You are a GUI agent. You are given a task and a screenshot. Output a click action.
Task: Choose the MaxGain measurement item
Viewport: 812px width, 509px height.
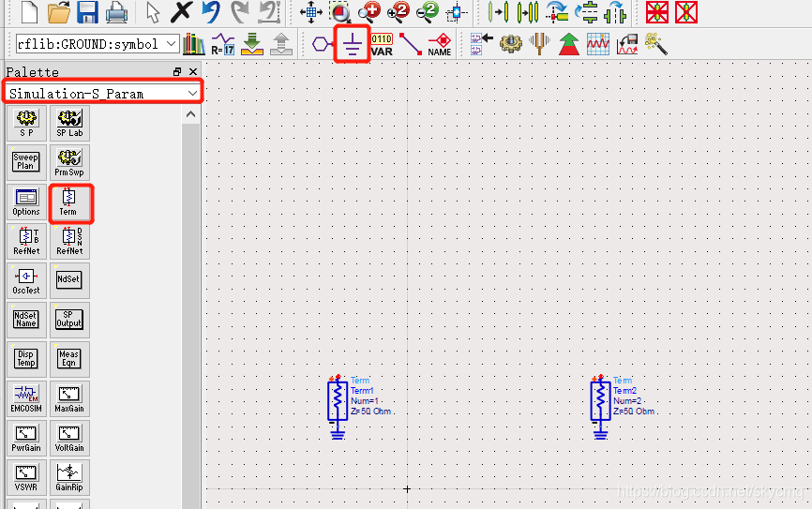point(69,398)
